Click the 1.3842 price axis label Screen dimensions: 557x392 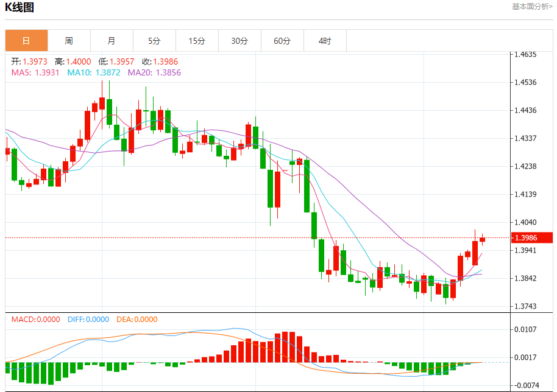click(x=525, y=279)
